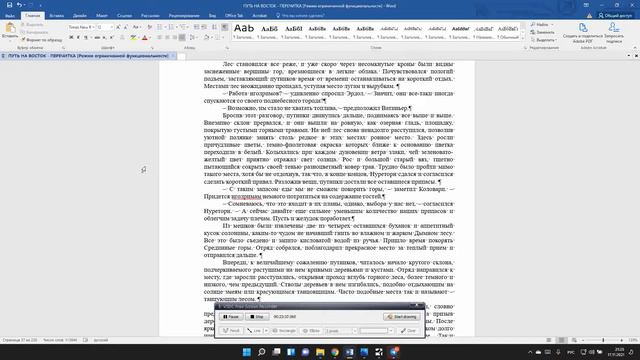Toggle subscript formatting
The image size is (640, 360).
click(x=104, y=38)
